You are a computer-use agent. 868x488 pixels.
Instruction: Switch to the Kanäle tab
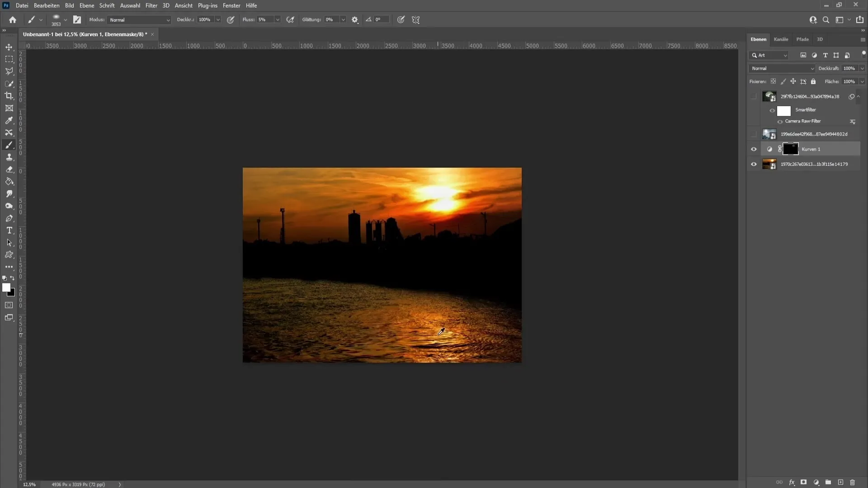pyautogui.click(x=782, y=39)
